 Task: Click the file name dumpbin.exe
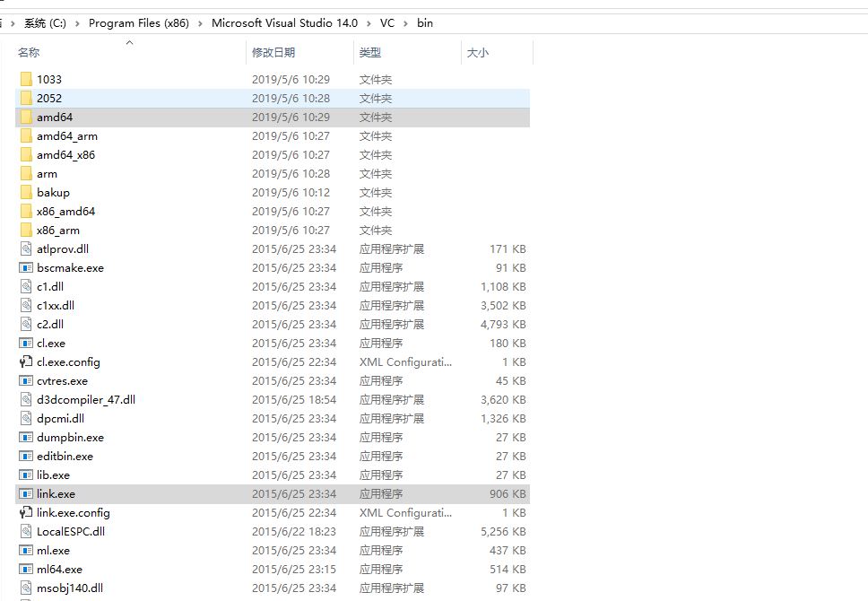70,437
